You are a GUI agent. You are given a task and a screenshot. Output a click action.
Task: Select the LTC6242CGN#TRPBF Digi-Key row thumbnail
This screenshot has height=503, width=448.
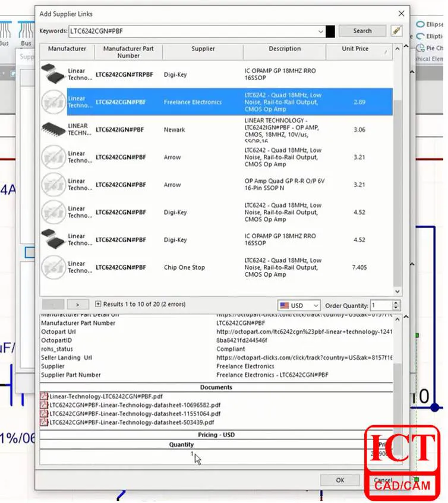(x=53, y=74)
